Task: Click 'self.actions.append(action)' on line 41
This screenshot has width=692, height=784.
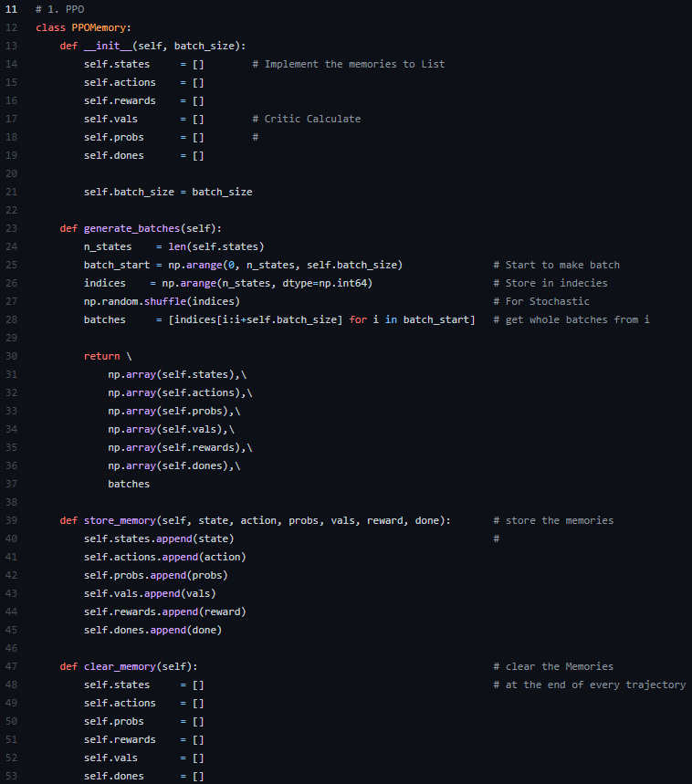Action: pyautogui.click(x=165, y=557)
